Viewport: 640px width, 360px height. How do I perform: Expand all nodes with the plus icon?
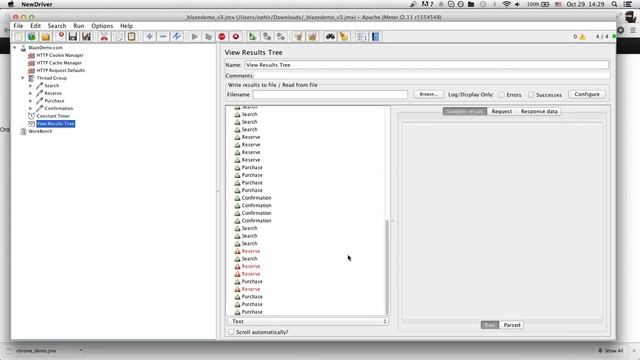click(x=149, y=37)
